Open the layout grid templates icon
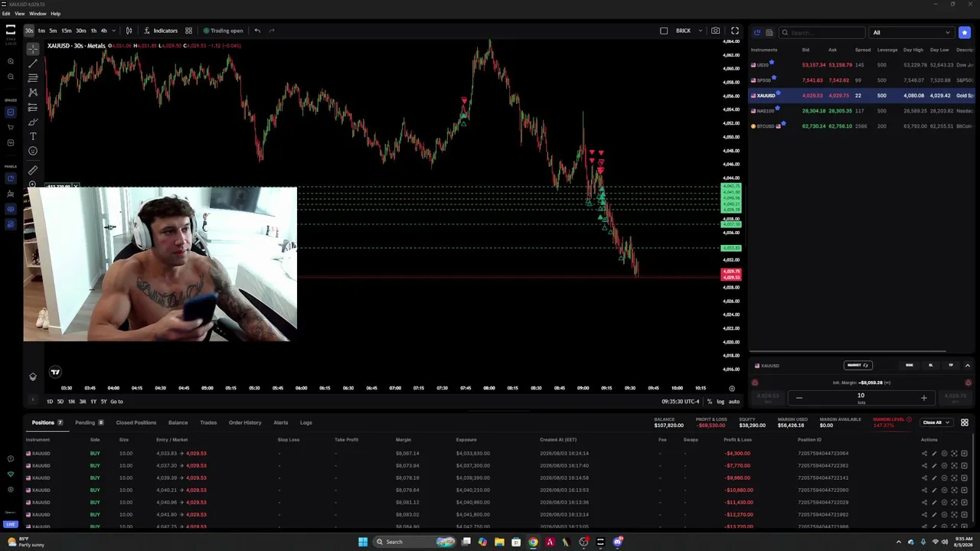This screenshot has height=551, width=980. tap(188, 31)
